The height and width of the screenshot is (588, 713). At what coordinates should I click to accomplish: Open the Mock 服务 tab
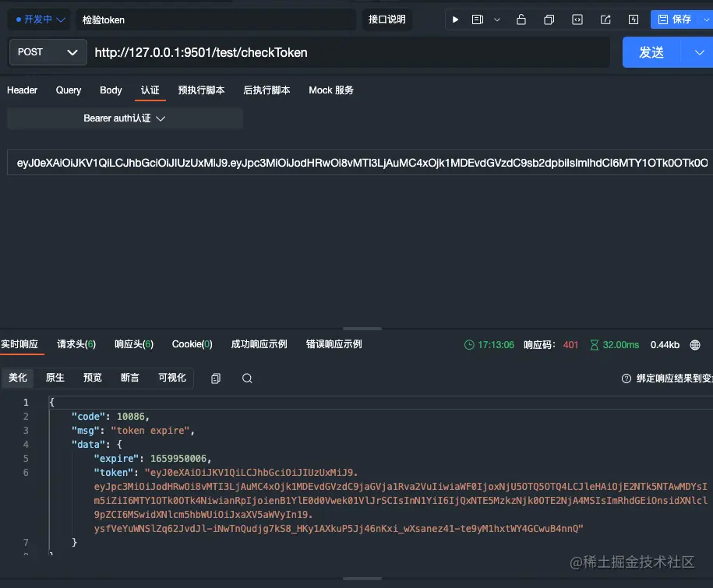331,90
